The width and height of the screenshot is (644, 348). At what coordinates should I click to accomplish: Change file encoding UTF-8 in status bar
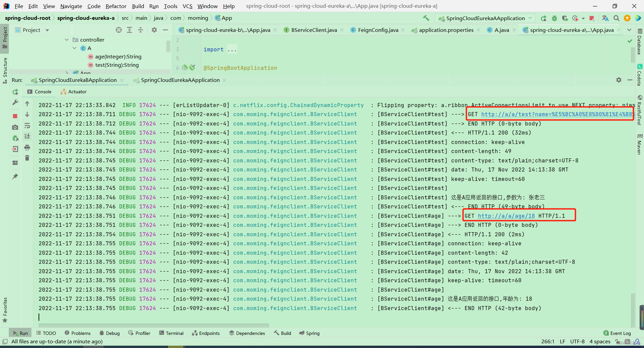[577, 342]
